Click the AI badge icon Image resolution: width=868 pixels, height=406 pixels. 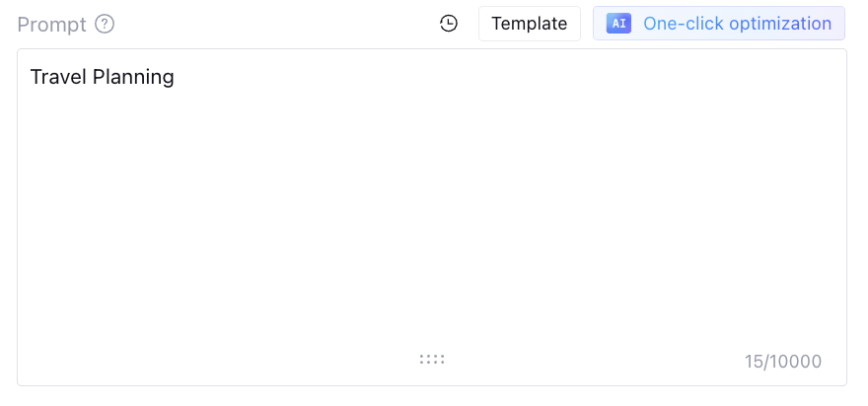[x=618, y=24]
